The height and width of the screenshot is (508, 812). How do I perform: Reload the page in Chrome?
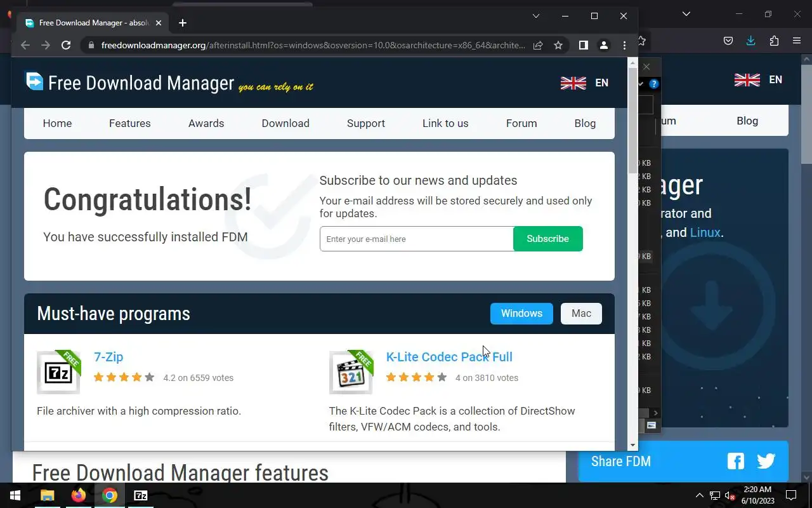tap(66, 45)
